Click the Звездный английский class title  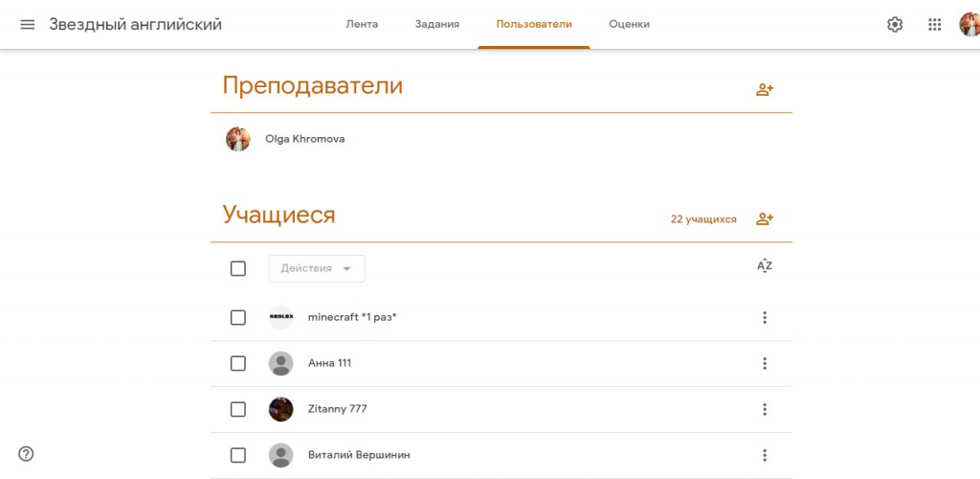(136, 25)
